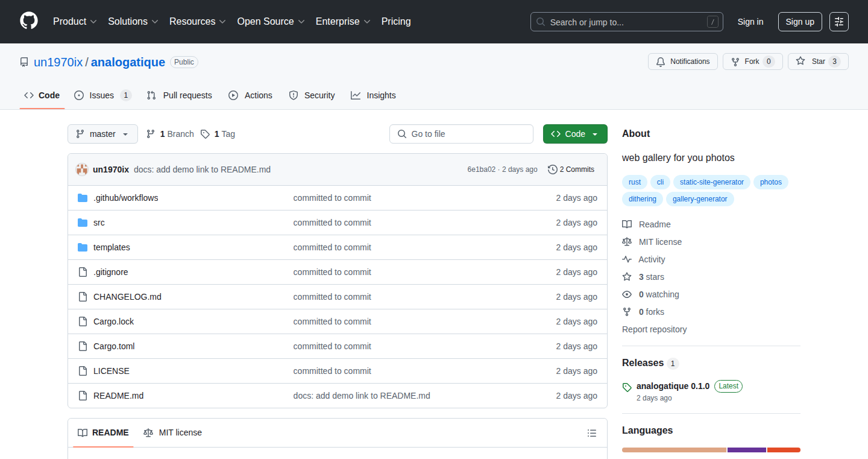Open the un1970ix owner link
This screenshot has width=868, height=459.
click(58, 62)
